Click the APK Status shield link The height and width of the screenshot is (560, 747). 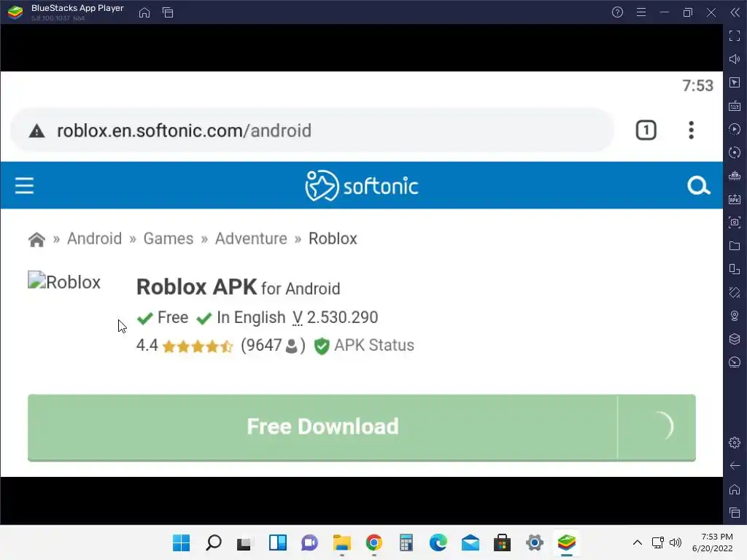coord(364,346)
